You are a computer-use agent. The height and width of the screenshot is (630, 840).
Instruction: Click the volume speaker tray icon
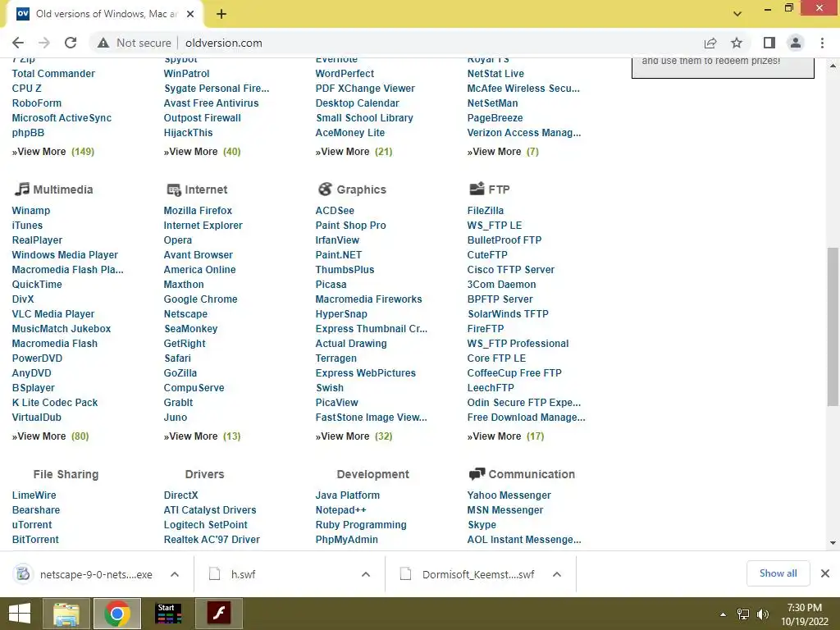pos(763,614)
